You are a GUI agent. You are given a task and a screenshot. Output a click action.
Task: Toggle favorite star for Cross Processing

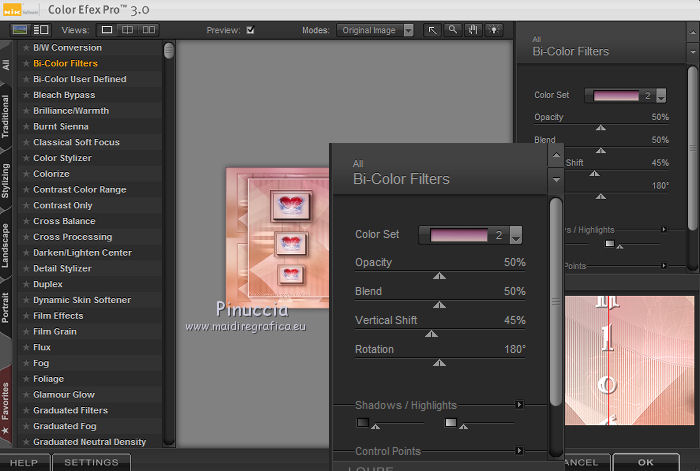(x=26, y=237)
